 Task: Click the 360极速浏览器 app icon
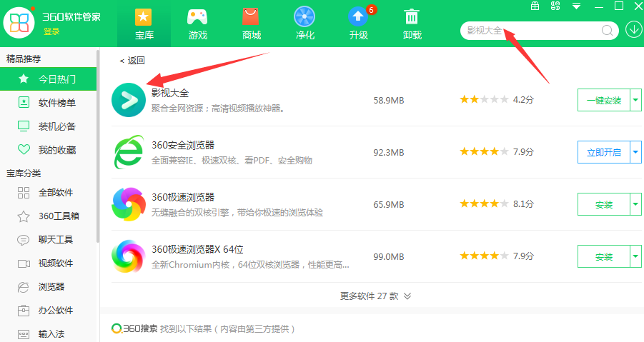(x=129, y=204)
